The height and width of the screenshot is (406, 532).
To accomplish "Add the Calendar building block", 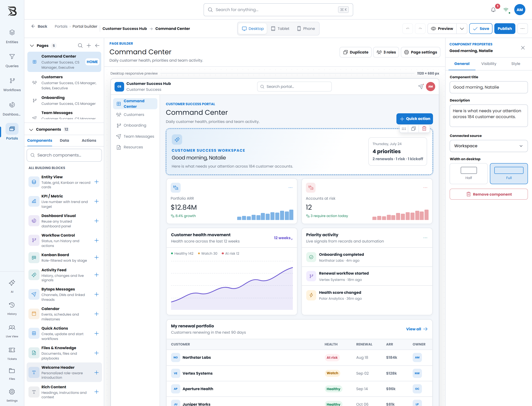I will (97, 314).
